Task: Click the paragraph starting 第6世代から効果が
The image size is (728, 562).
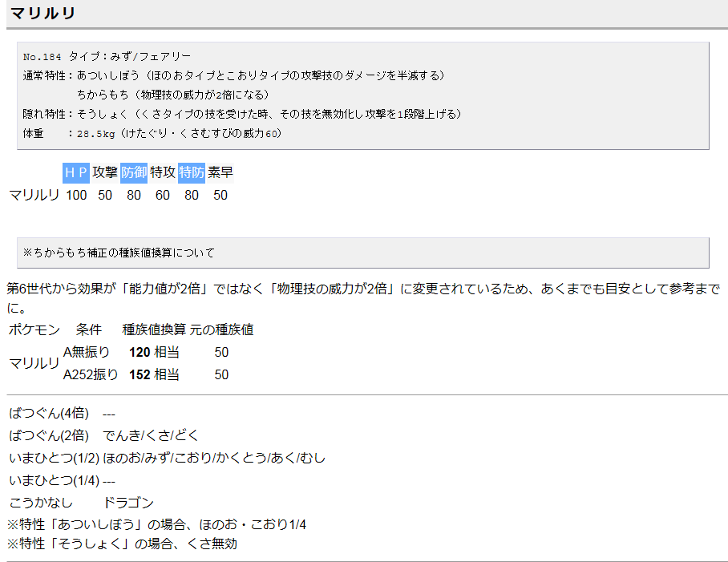Action: click(x=363, y=298)
